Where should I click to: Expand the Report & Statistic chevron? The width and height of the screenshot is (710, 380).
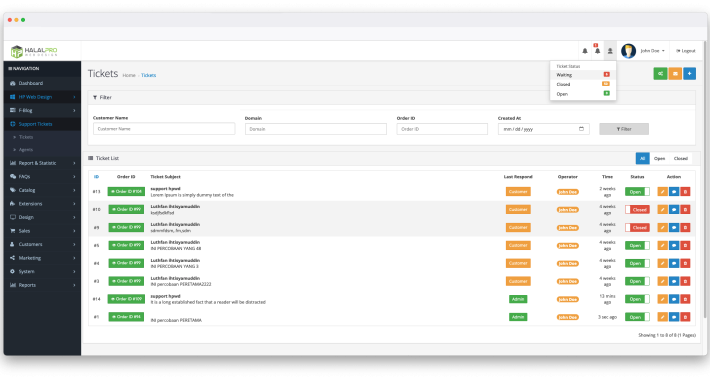point(74,163)
